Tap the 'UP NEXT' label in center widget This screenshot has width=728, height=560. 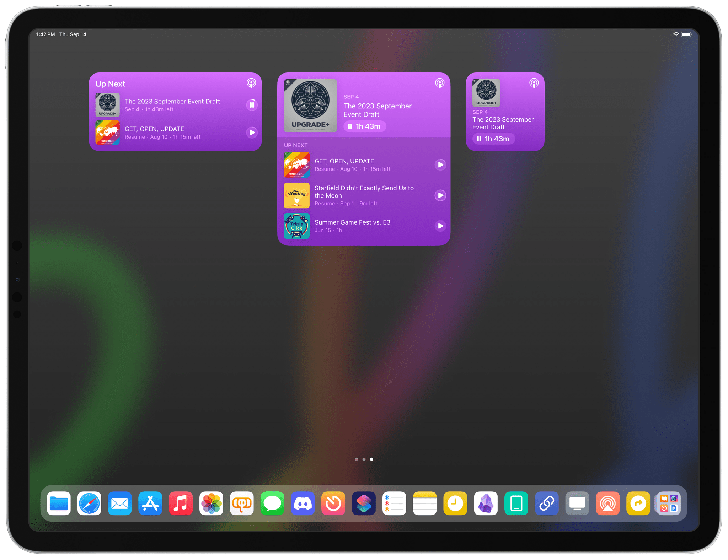296,145
